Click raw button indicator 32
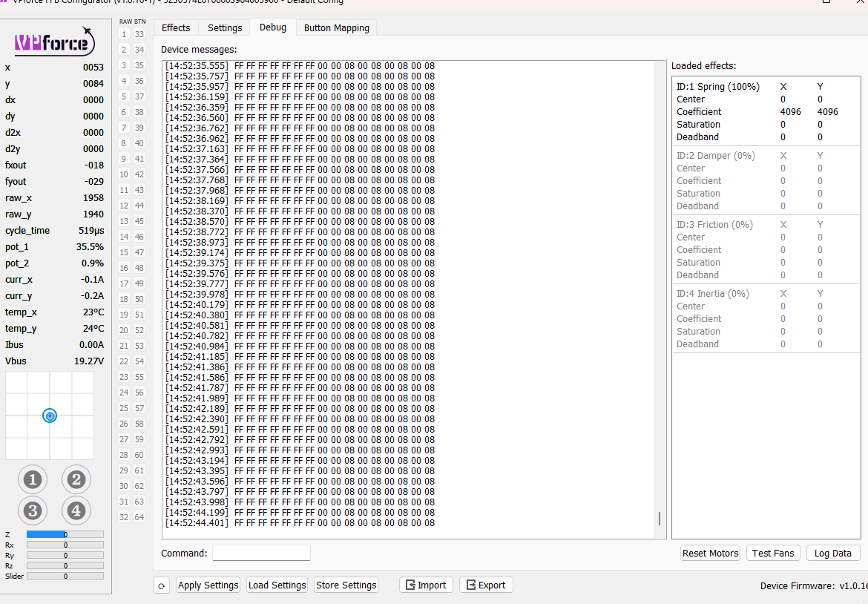868x604 pixels. pyautogui.click(x=124, y=517)
